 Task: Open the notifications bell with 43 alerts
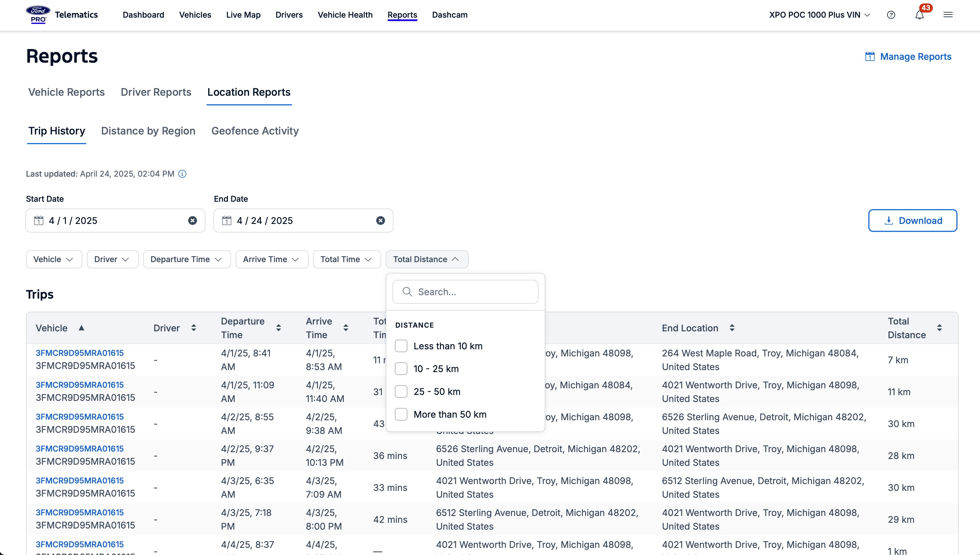point(920,15)
